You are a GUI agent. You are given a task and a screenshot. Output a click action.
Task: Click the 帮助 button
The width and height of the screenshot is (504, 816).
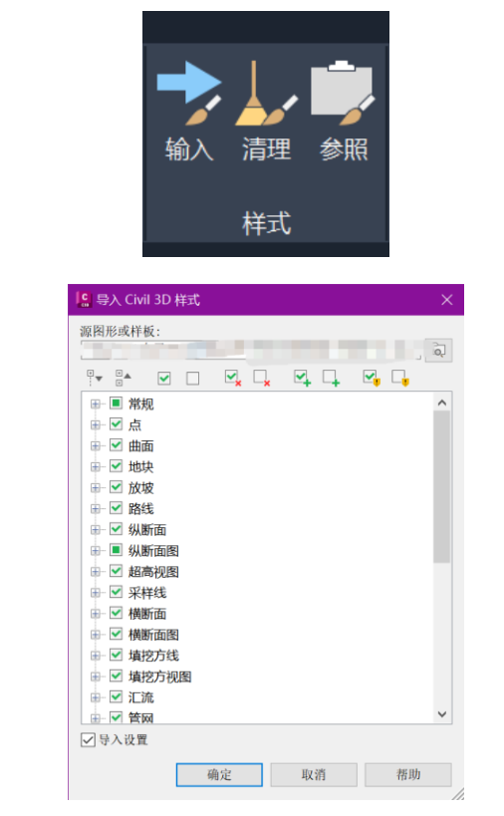click(408, 774)
